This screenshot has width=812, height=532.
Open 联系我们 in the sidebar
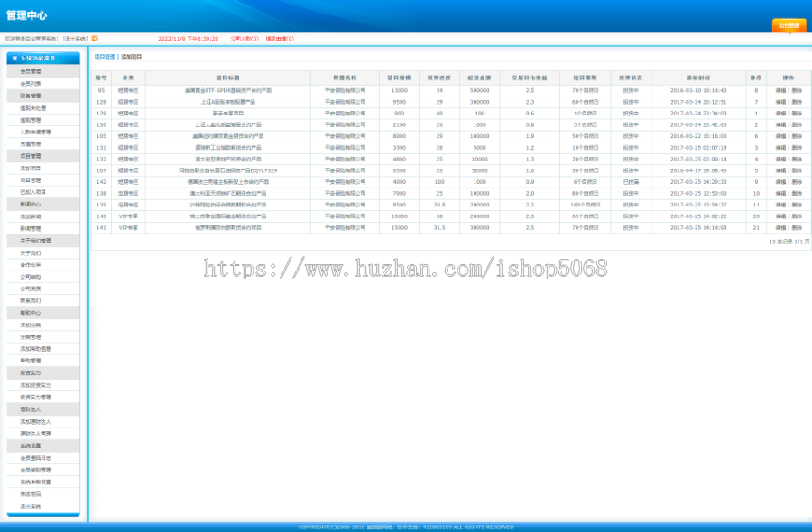coord(31,300)
